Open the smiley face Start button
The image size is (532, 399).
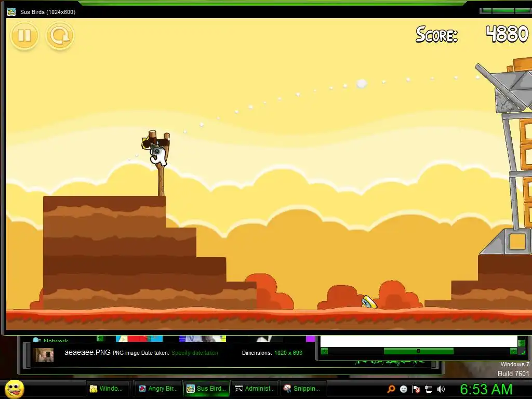pyautogui.click(x=14, y=389)
